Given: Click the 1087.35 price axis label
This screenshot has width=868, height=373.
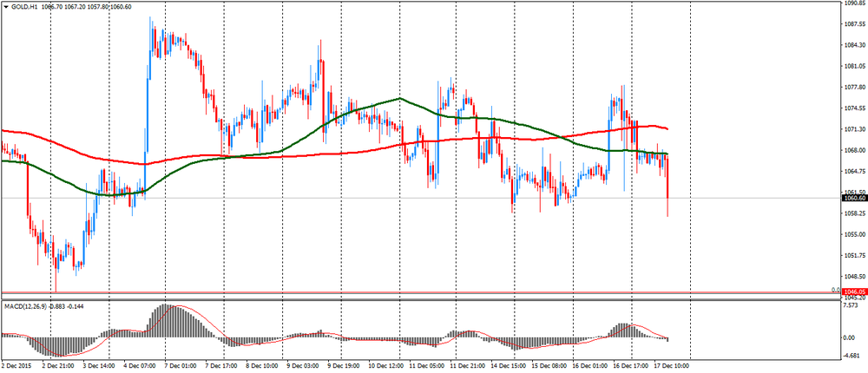Looking at the screenshot, I should click(x=854, y=24).
